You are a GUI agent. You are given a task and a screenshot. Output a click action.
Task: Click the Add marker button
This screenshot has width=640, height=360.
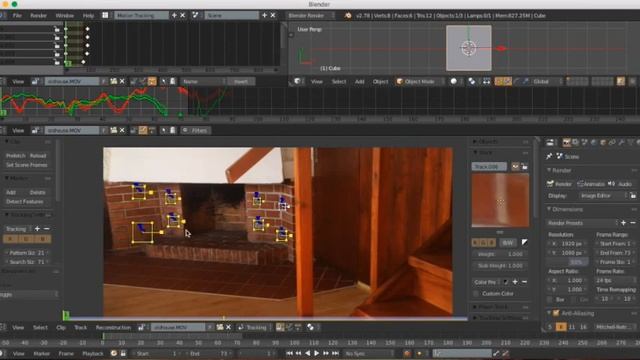11,192
